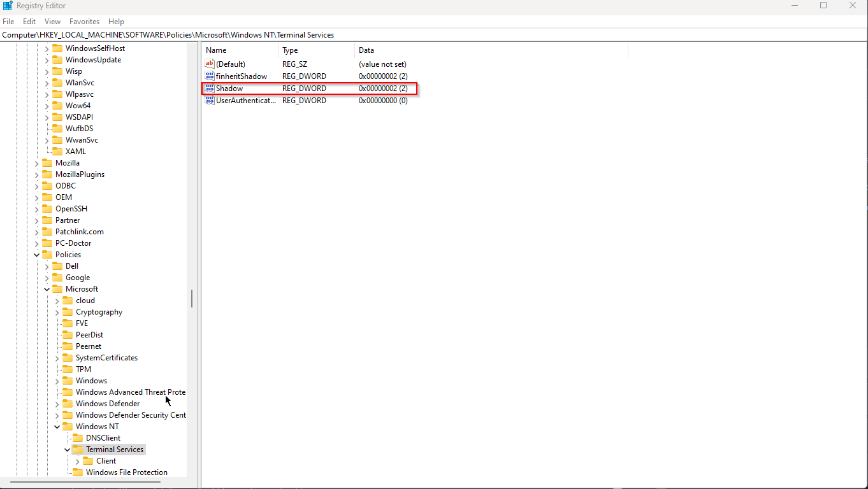Image resolution: width=868 pixels, height=489 pixels.
Task: Expand the Client subkey under Terminal Services
Action: click(x=78, y=461)
